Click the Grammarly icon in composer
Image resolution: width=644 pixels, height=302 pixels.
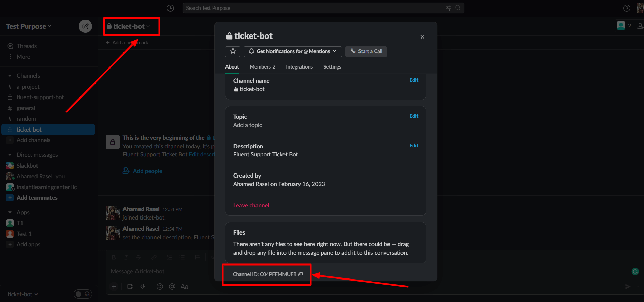point(635,271)
